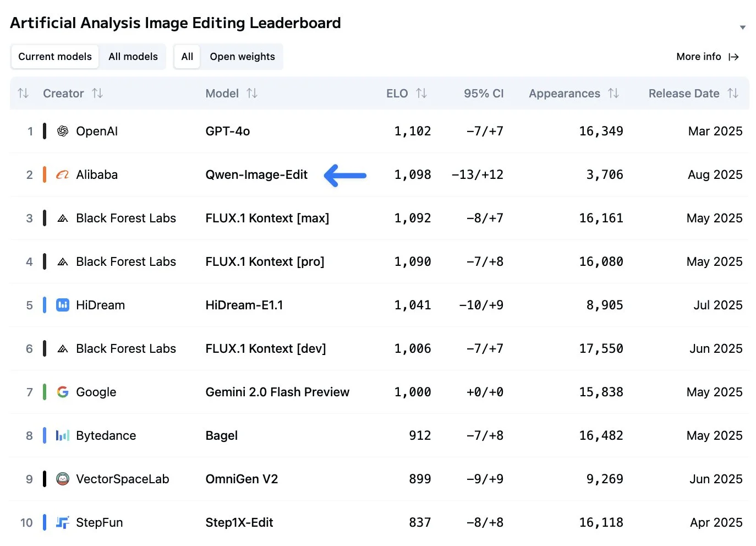The height and width of the screenshot is (546, 756).
Task: Select the Black Forest Labs icon on row 3
Action: click(62, 218)
